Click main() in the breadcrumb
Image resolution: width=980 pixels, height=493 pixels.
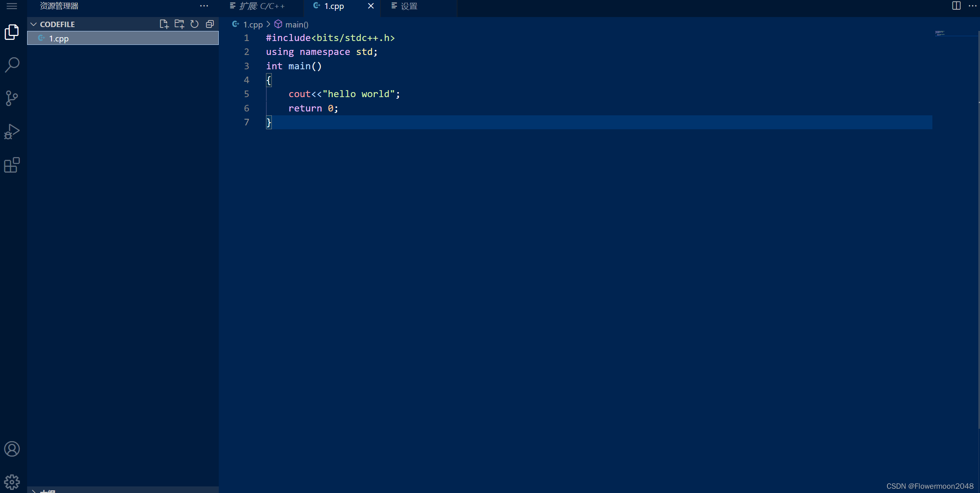pos(297,24)
